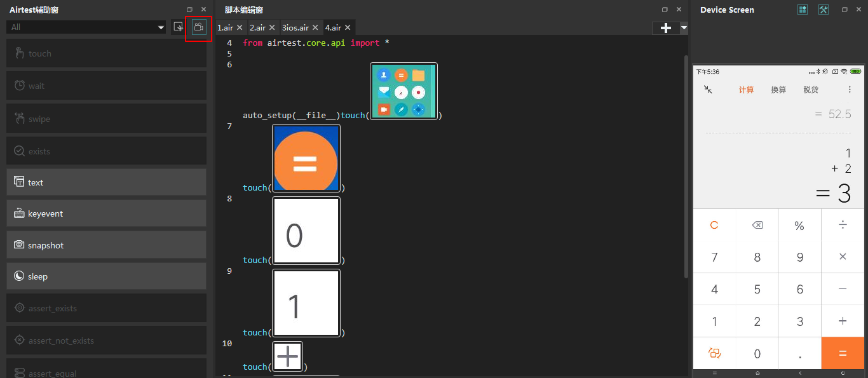Shrink the calculator with the collapse arrows icon
Screen dimensions: 868x378
pos(708,90)
